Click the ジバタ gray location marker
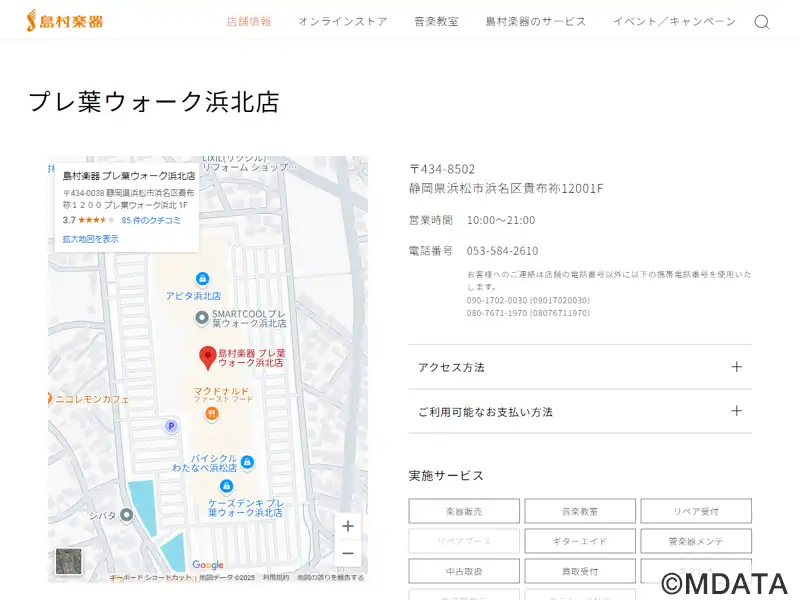 pos(127,515)
